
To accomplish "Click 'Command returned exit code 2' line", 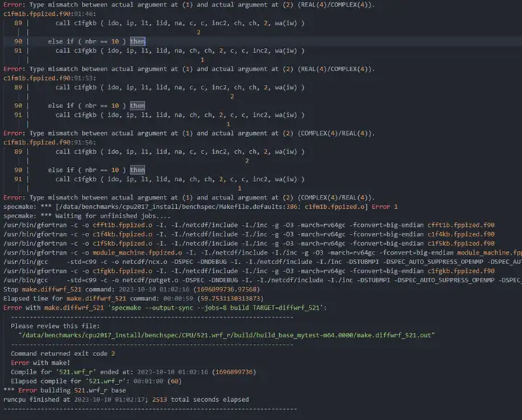I will 62,353.
